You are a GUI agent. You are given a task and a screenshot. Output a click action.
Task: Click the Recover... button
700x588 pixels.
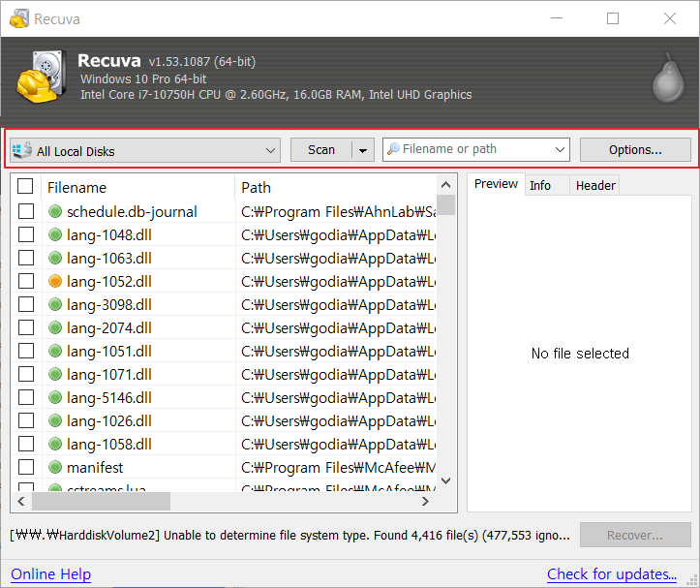[635, 536]
